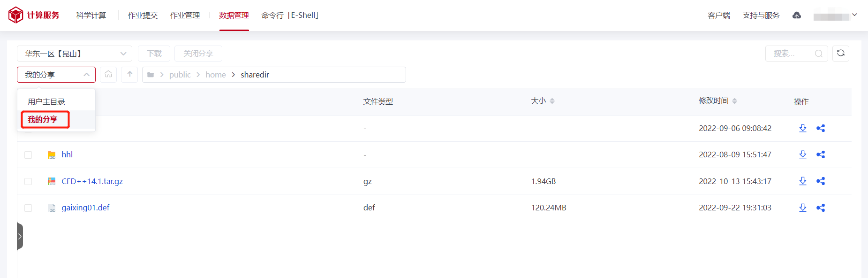Expand the user account menu chevron
868x278 pixels.
point(854,15)
